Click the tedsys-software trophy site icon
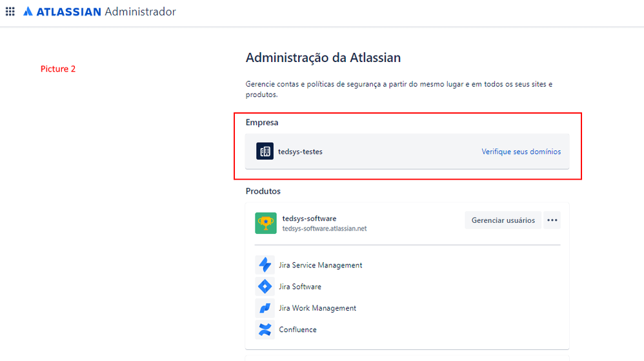 coord(266,223)
